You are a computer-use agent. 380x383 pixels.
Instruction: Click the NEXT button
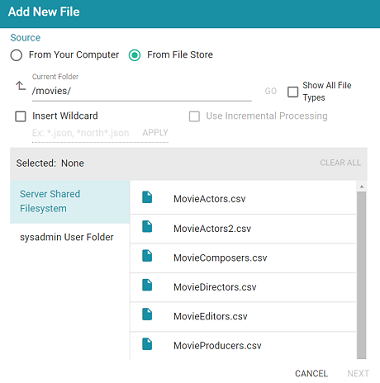[358, 374]
